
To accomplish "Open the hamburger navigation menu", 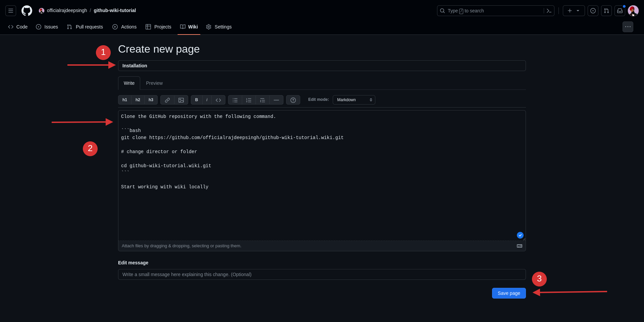I will click(11, 11).
